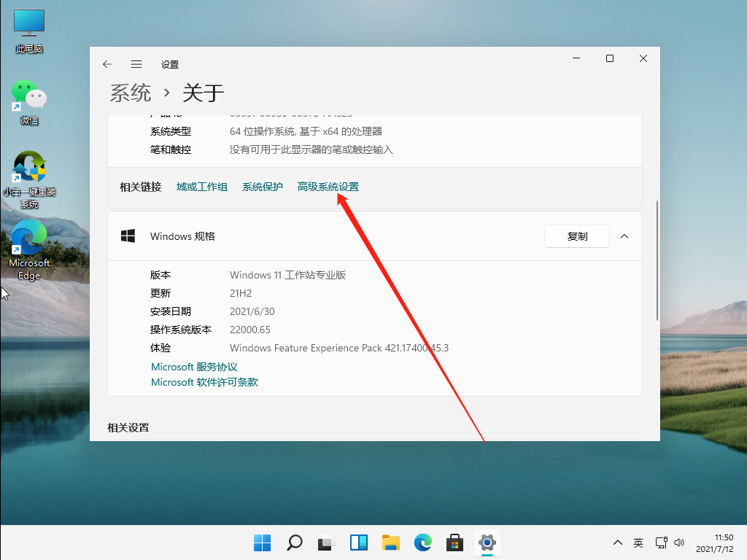
Task: Open the 域或工作组 link
Action: tap(201, 187)
